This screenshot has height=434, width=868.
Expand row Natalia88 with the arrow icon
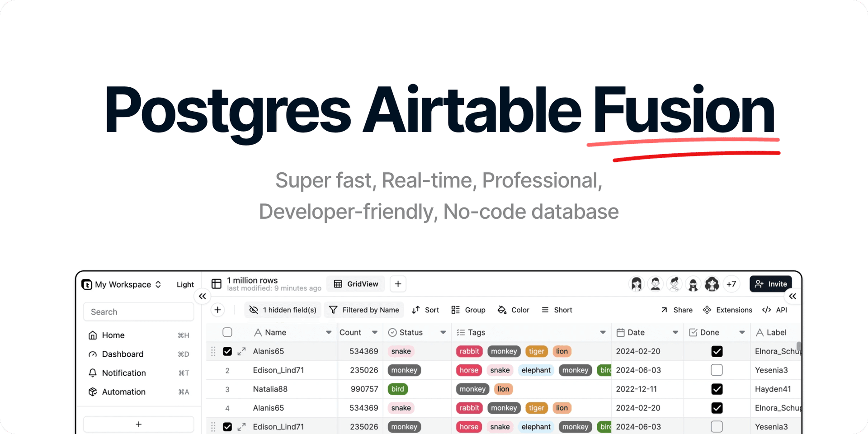click(x=241, y=389)
